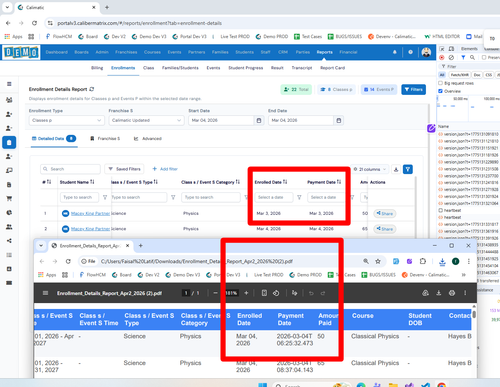Open Chrome from the Windows taskbar
This screenshot has width=500, height=387.
coord(442,385)
